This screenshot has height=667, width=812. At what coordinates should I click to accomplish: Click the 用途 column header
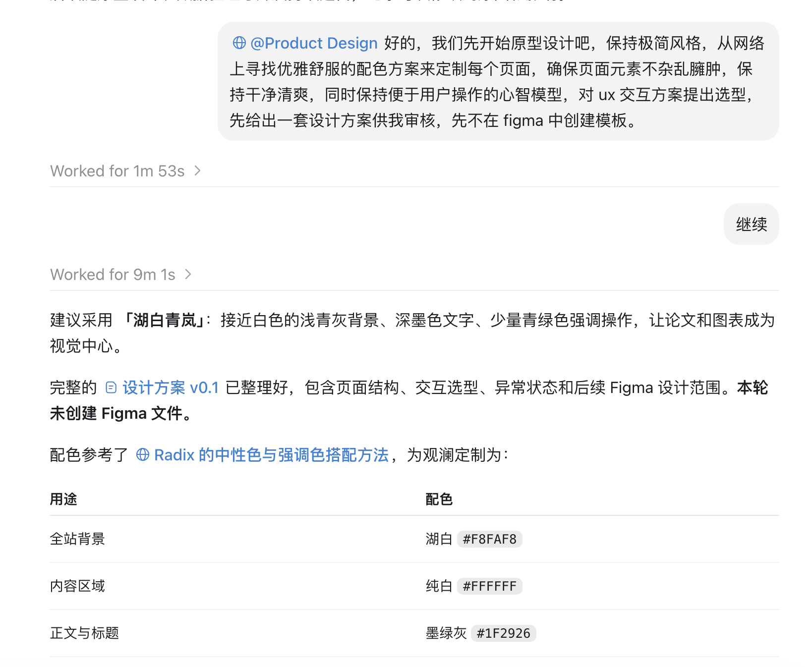63,499
